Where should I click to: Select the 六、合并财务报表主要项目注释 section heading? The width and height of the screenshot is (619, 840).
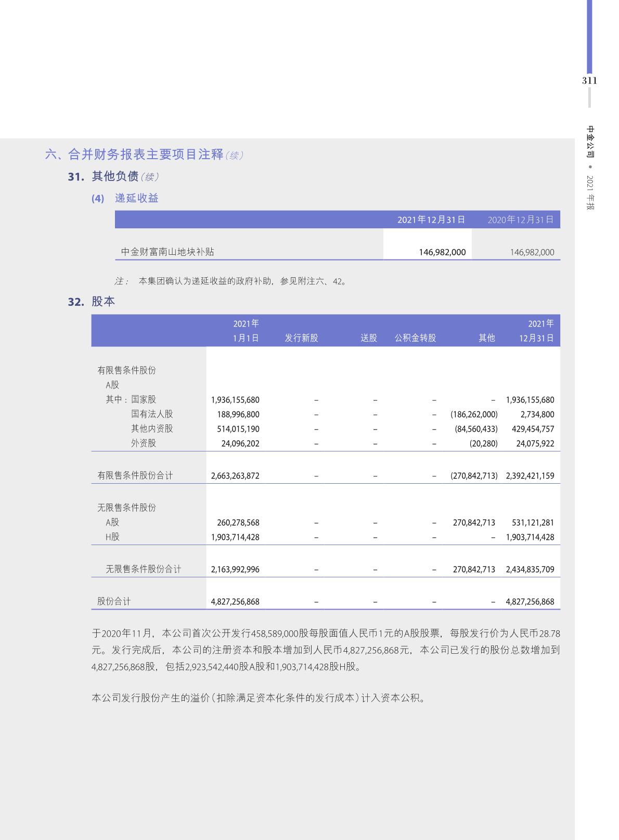click(x=135, y=154)
